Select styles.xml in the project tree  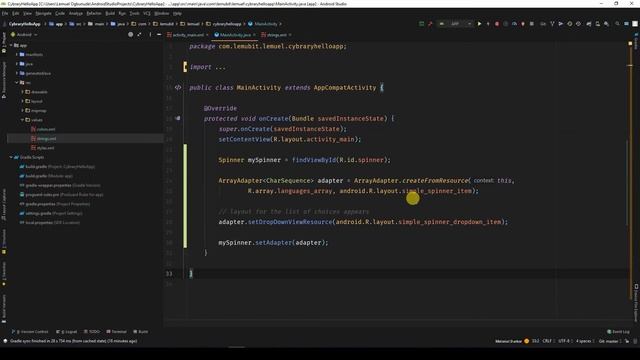[x=42, y=148]
